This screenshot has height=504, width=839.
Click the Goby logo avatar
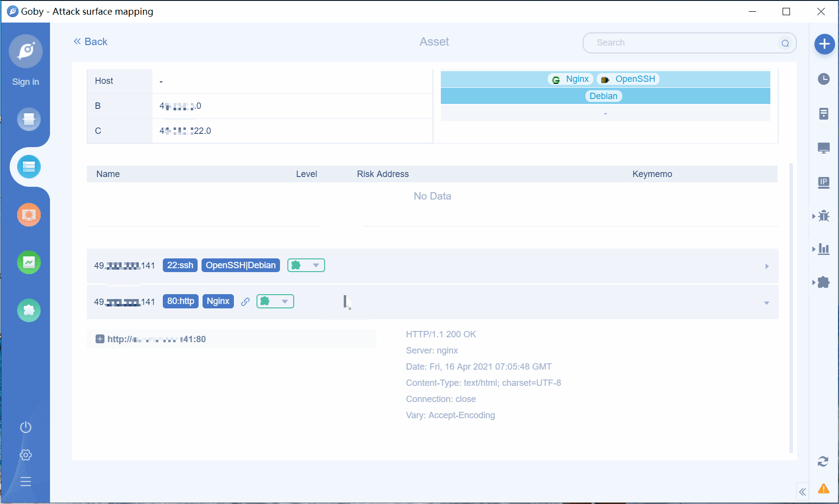coord(25,51)
